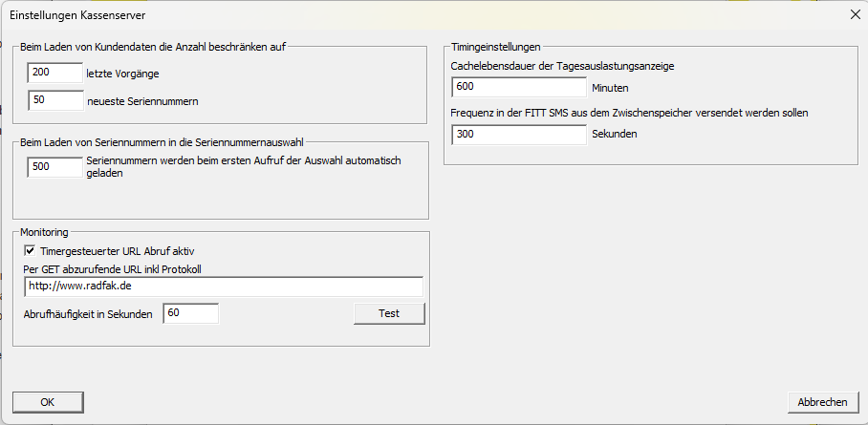Click the letzte Vorgänge field showing 200
This screenshot has width=868, height=425.
tap(55, 73)
